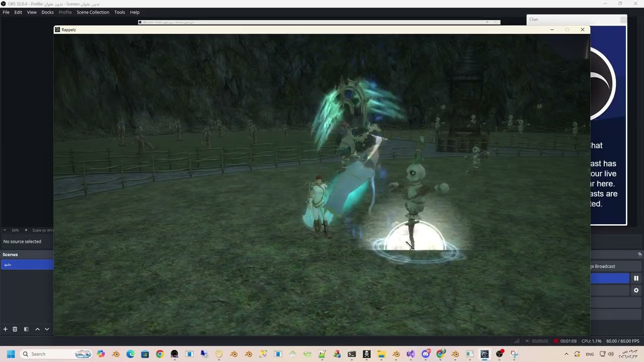Screen dimensions: 644x362
Task: Click the 56% preview zoom value
Action: click(x=15, y=230)
